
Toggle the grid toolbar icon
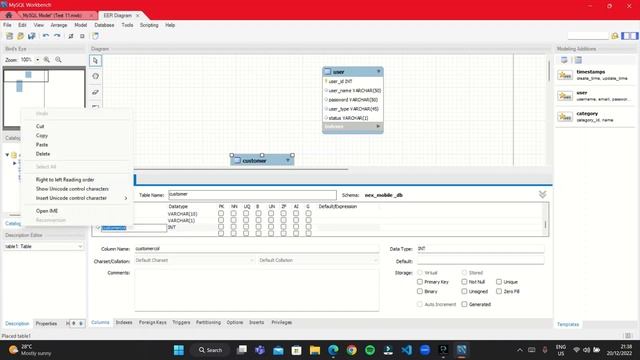[71, 36]
